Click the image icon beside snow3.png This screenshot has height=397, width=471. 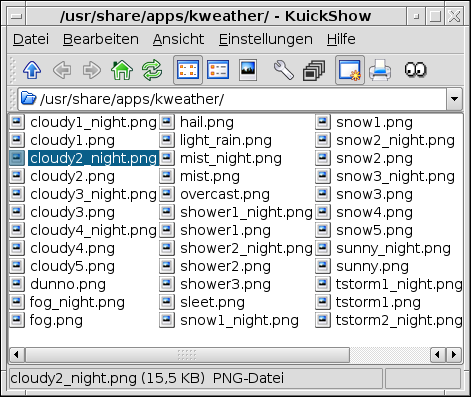tap(323, 193)
